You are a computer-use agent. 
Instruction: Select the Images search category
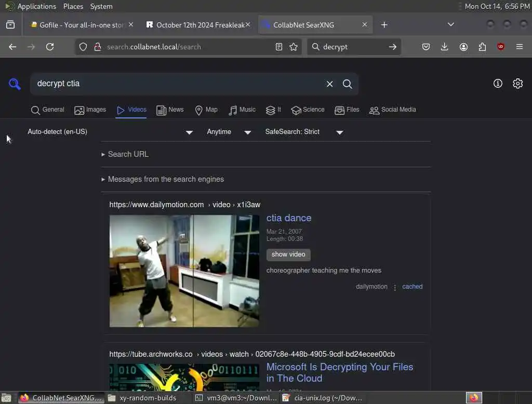(x=90, y=110)
